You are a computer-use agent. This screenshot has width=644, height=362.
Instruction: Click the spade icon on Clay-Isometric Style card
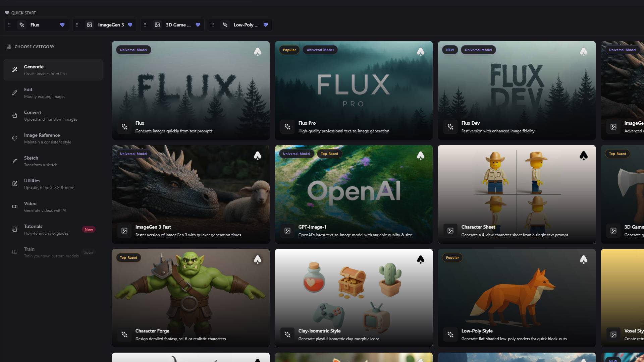pos(421,259)
